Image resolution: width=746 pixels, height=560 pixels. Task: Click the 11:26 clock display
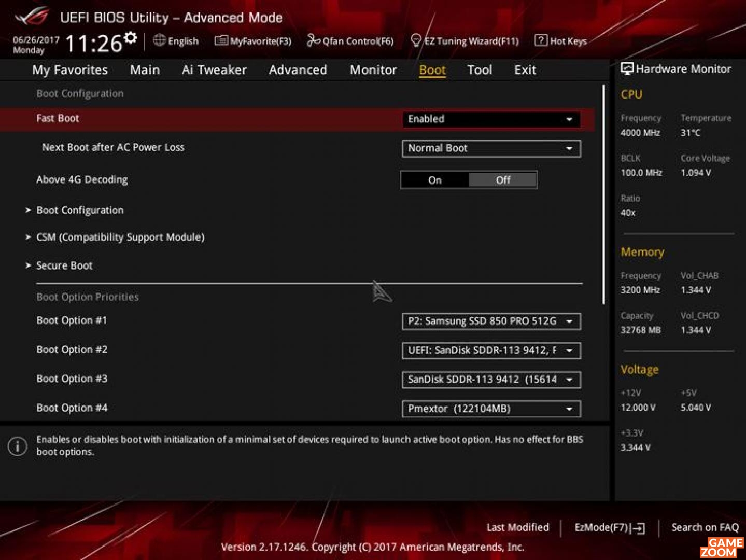point(93,44)
